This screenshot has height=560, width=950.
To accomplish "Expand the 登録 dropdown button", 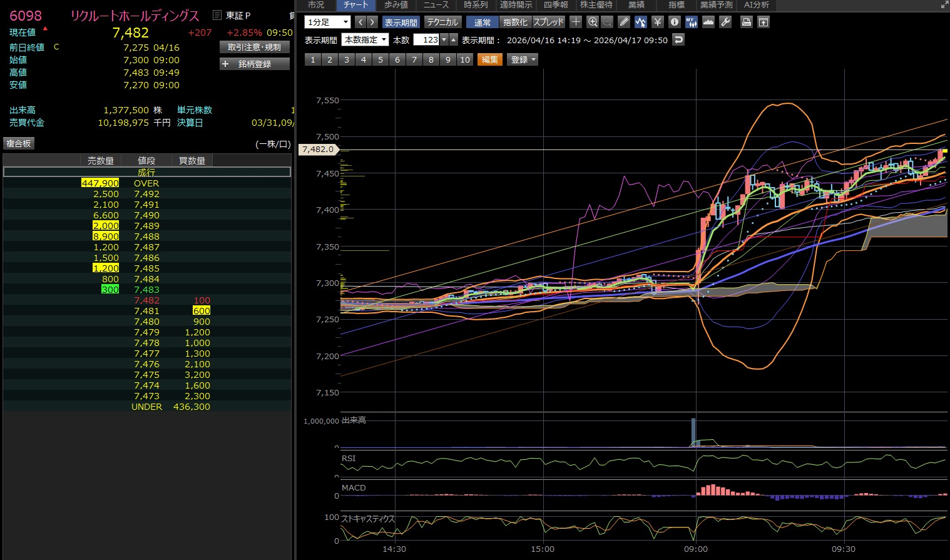I will (x=523, y=59).
